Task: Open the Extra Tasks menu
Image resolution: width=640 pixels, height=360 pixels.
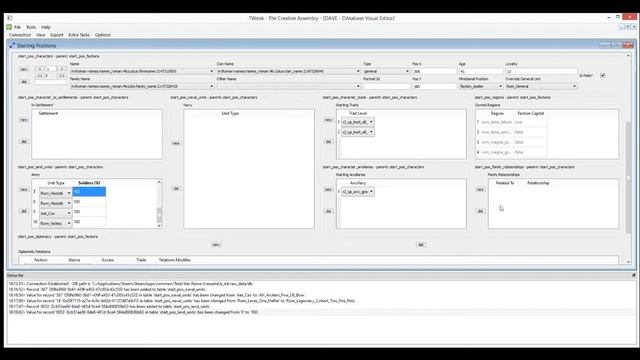Action: click(x=79, y=35)
